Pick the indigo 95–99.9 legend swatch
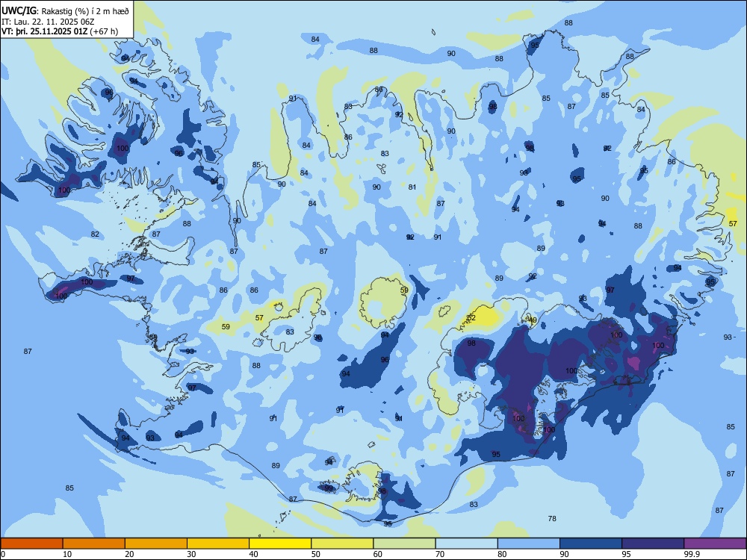This screenshot has width=747, height=560. pos(653,544)
